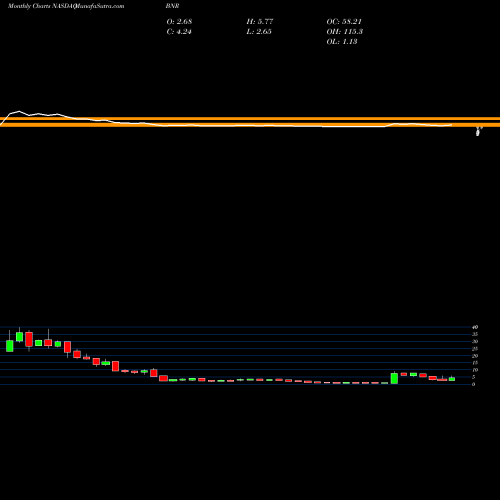
Task: Click the first green candle at chart start
Action: point(10,346)
